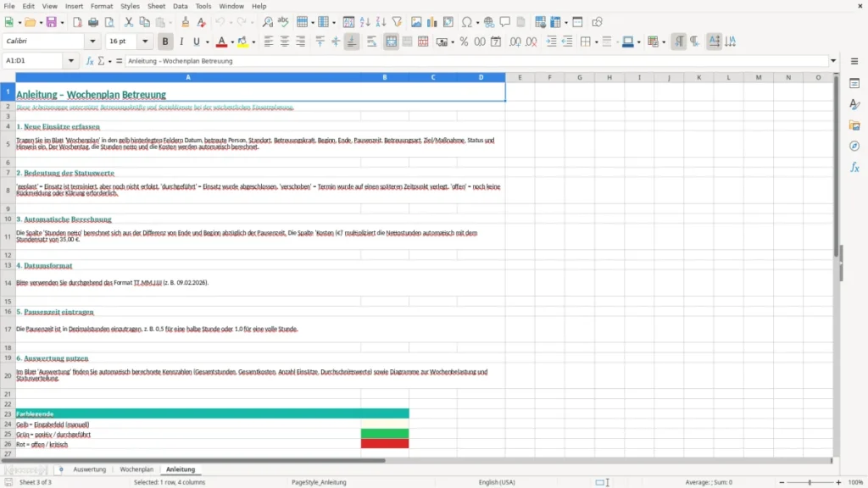Click the Spelling check icon

point(283,22)
